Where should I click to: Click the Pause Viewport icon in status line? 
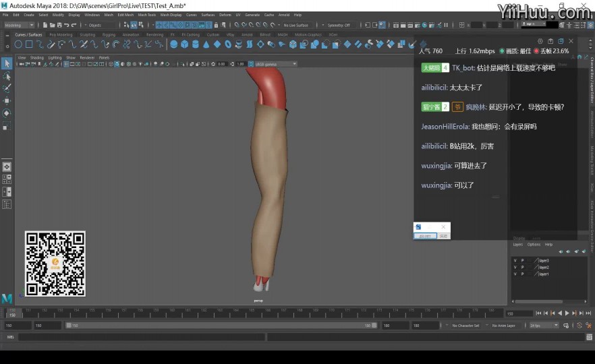click(447, 25)
